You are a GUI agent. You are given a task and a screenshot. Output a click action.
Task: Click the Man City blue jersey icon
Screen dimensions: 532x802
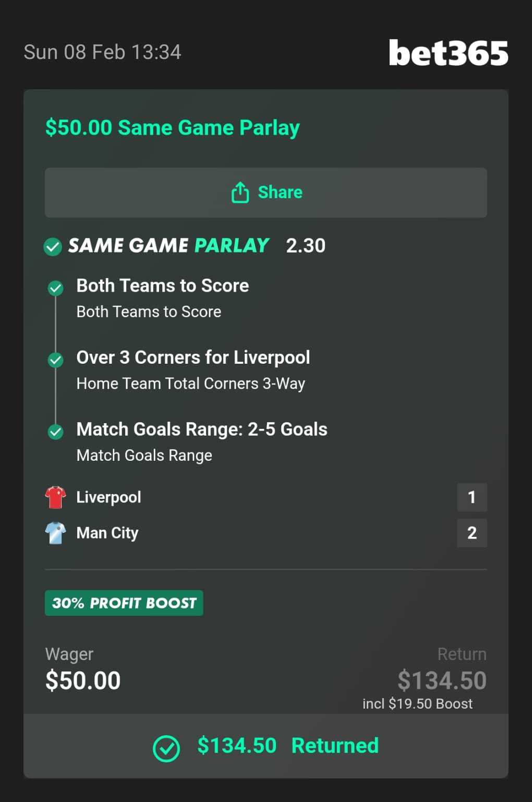pos(55,533)
